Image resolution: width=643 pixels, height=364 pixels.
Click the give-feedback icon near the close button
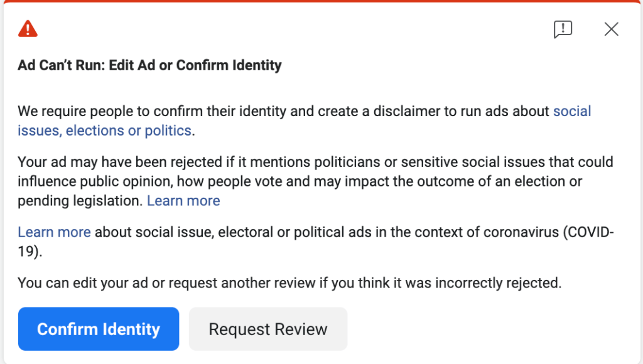[x=563, y=29]
